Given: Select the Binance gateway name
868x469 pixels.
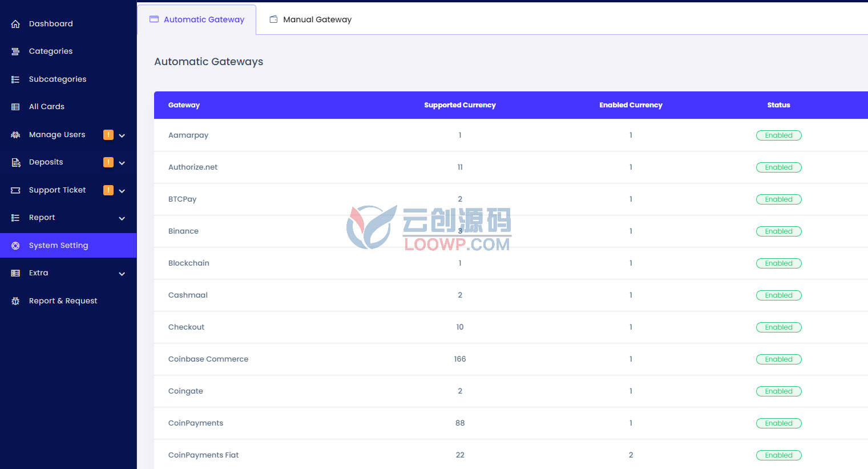Looking at the screenshot, I should pyautogui.click(x=183, y=231).
